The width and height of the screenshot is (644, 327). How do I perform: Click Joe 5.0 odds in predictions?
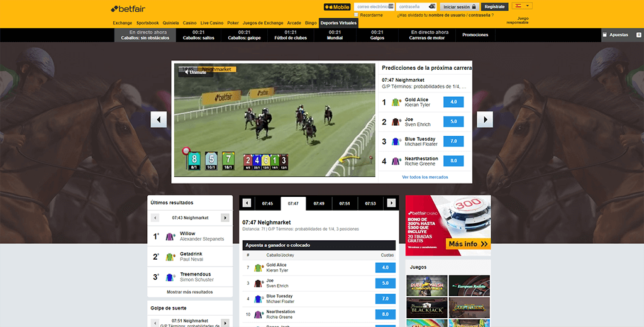(x=453, y=121)
